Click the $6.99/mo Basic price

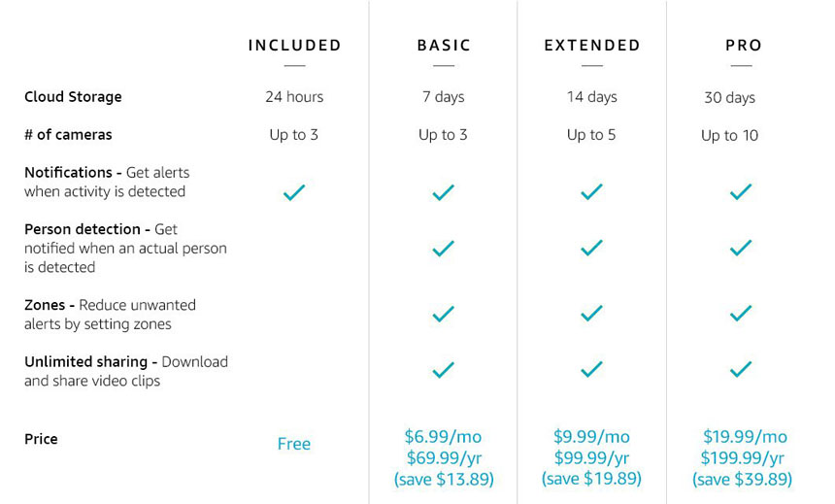point(443,437)
